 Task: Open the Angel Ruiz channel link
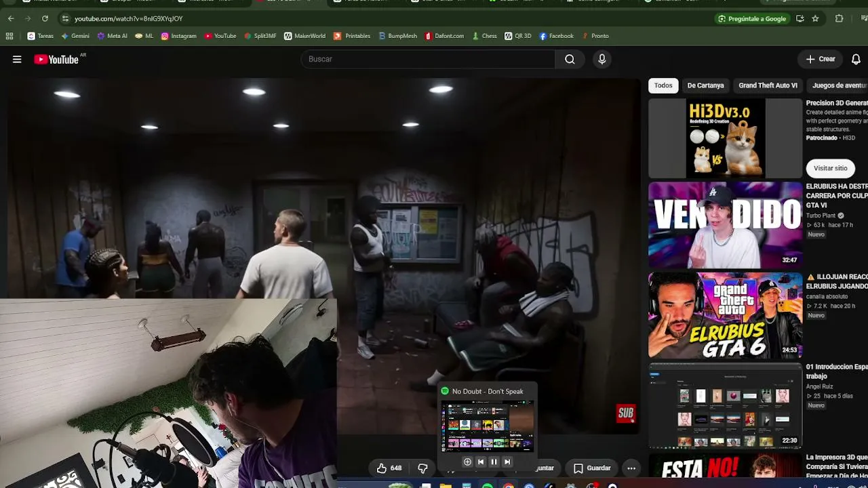tap(820, 386)
